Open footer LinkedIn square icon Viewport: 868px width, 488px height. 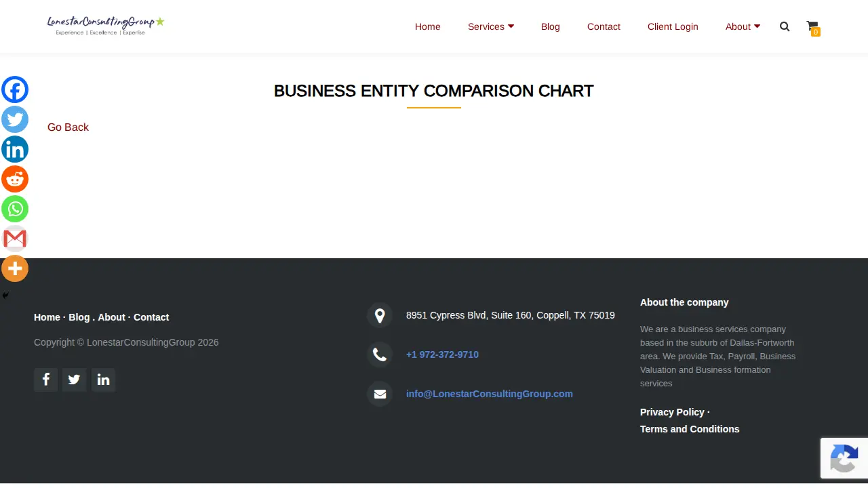click(103, 380)
